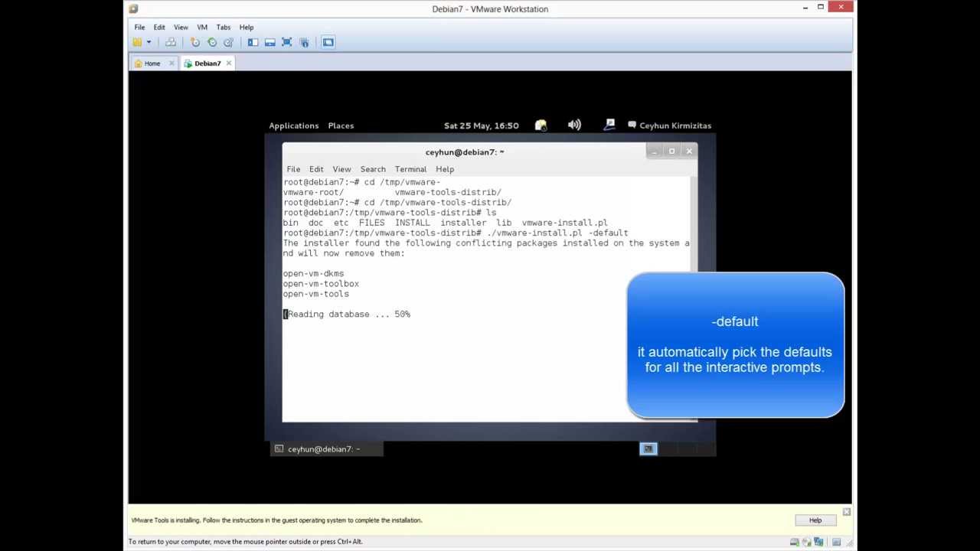Take a snapshot of the virtual machine
Screen dimensions: 980x551
pyautogui.click(x=195, y=42)
